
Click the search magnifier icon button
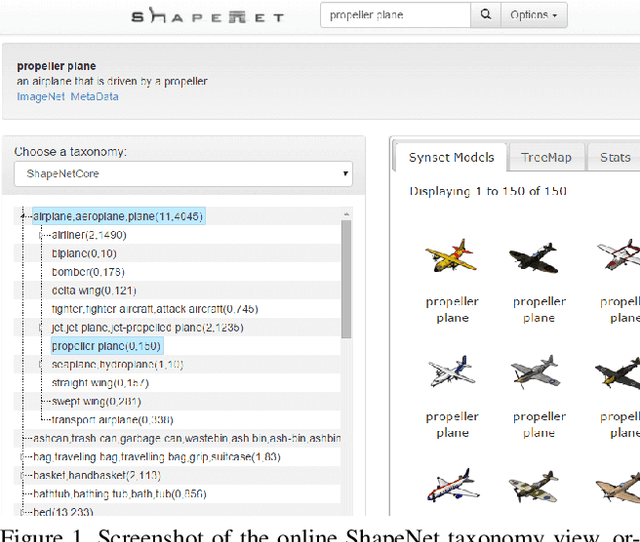point(486,15)
